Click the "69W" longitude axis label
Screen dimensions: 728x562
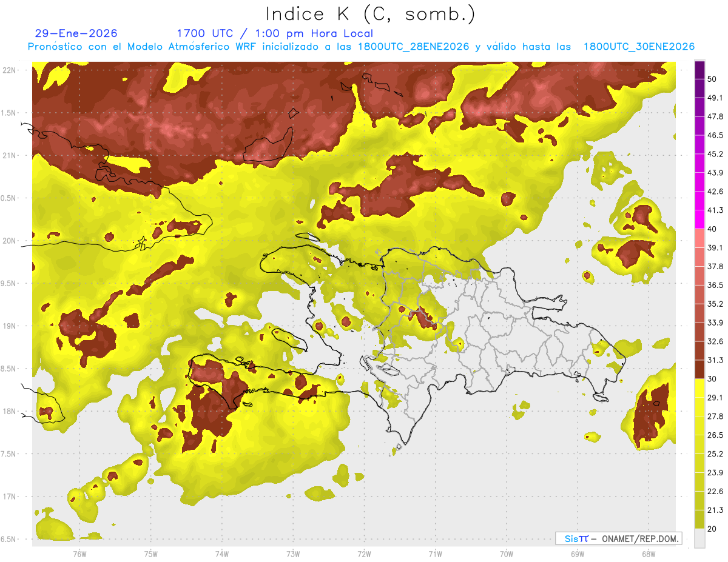(x=577, y=554)
